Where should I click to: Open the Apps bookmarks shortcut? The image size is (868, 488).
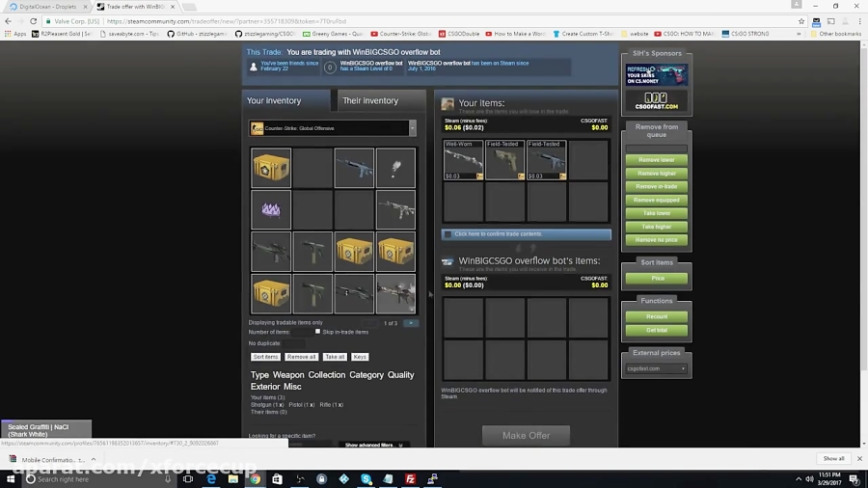(15, 34)
